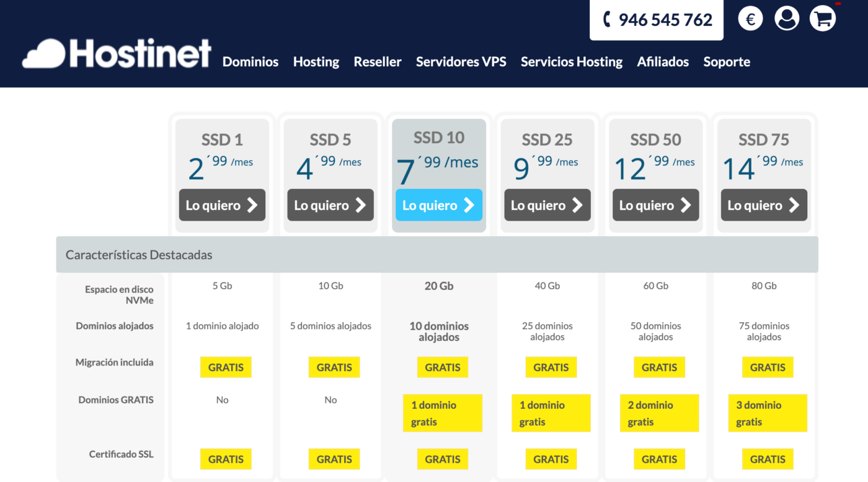Click Lo quiero for SSD 75 plan
The height and width of the screenshot is (482, 868).
[764, 205]
